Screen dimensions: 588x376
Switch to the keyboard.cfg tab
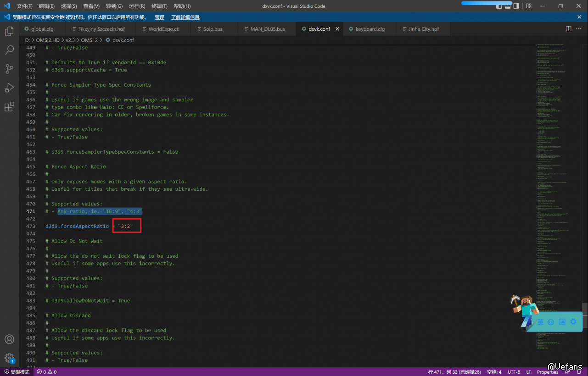[370, 29]
